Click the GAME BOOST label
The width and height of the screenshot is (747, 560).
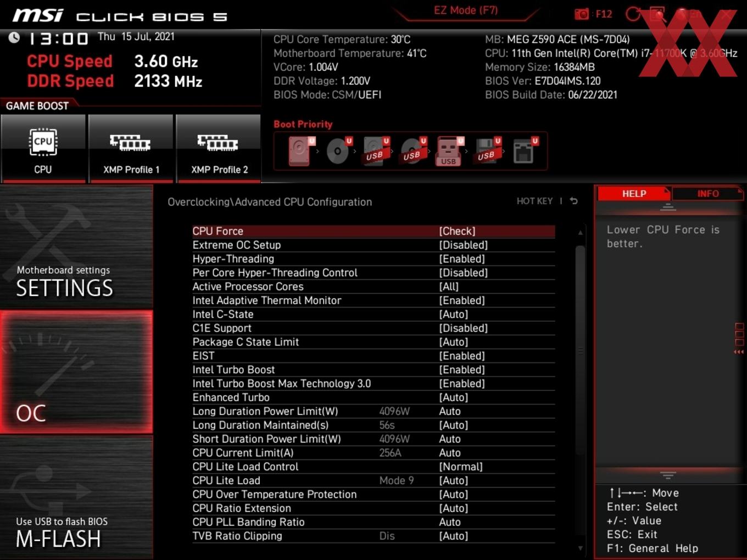pyautogui.click(x=37, y=106)
